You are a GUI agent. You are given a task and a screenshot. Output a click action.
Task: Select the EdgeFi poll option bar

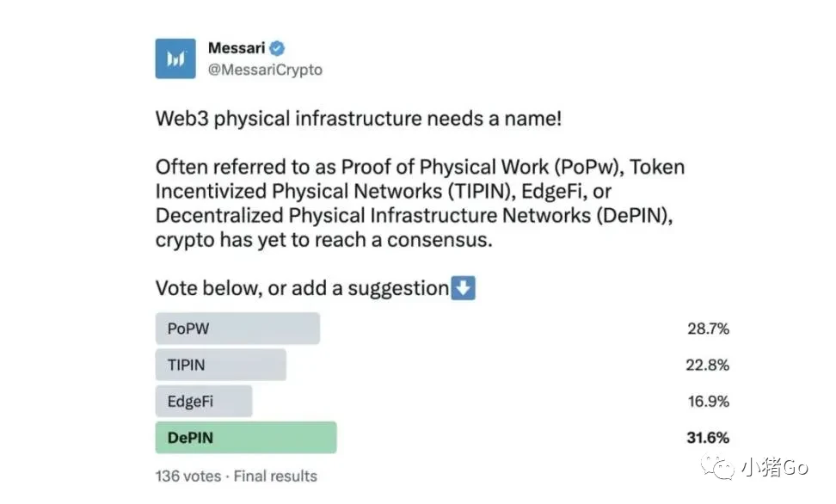point(204,402)
